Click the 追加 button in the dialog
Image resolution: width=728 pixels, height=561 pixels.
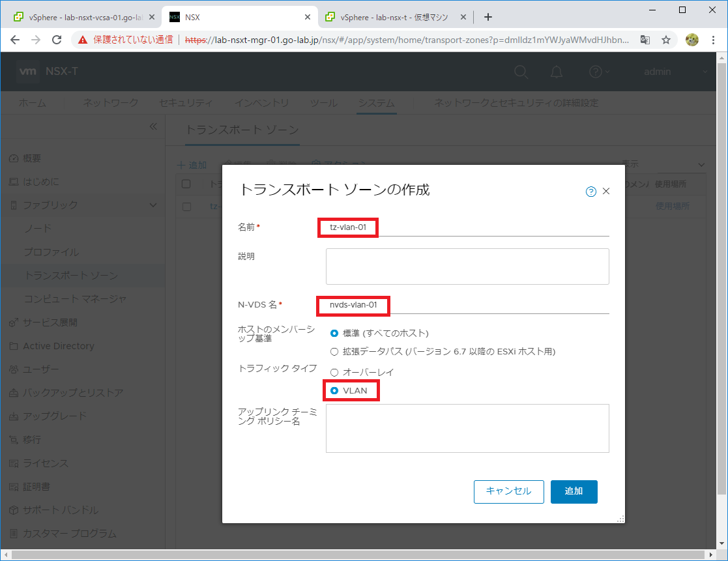tap(574, 492)
